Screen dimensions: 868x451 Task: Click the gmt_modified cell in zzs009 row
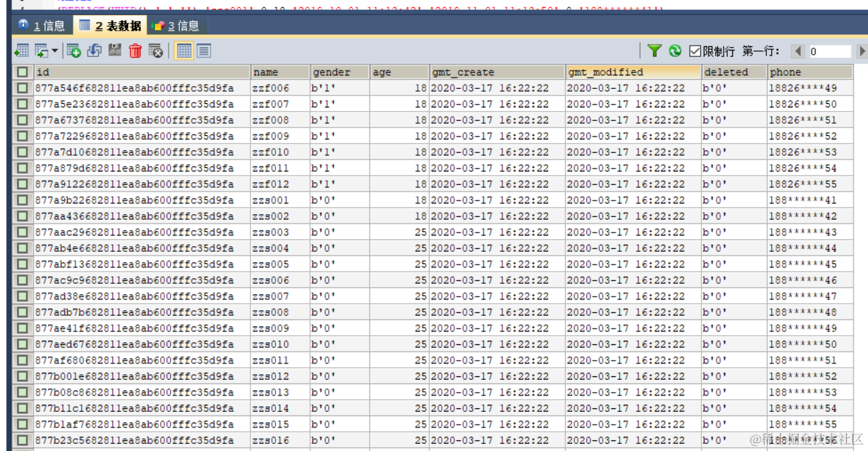(633, 328)
